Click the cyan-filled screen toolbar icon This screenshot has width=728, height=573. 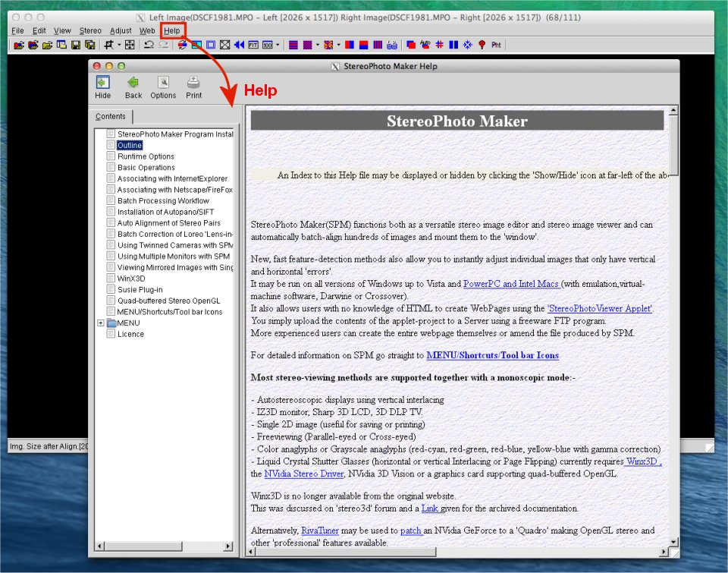click(196, 45)
